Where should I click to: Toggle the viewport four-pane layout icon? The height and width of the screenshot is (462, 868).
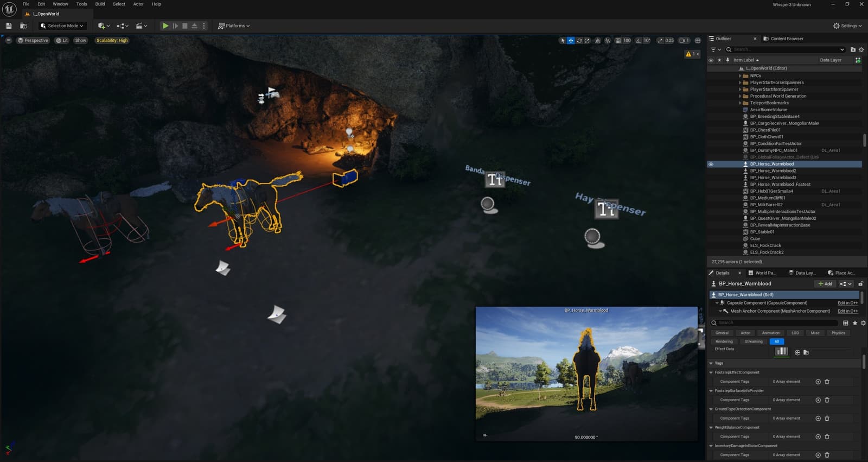click(698, 40)
